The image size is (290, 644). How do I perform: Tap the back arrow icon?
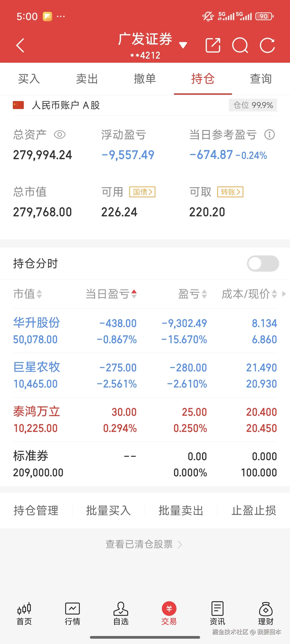pos(20,46)
